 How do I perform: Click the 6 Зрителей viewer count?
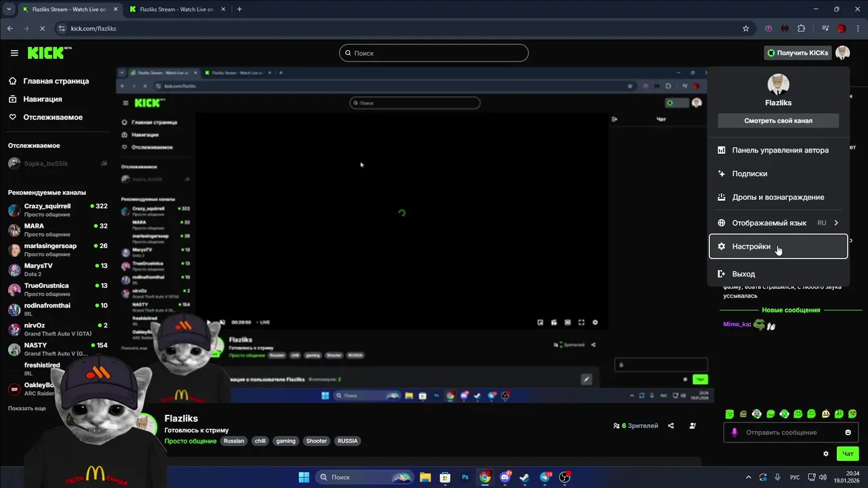point(635,426)
